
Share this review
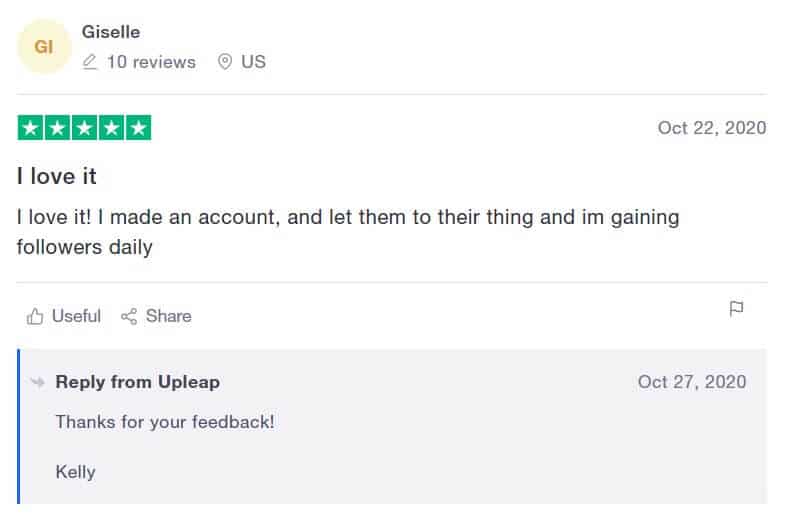[x=168, y=316]
